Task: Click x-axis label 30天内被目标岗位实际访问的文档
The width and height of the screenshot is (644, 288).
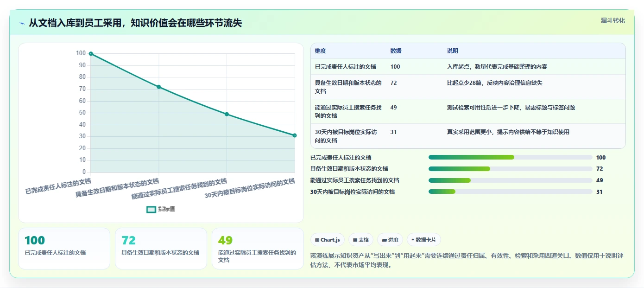Action: click(x=250, y=188)
